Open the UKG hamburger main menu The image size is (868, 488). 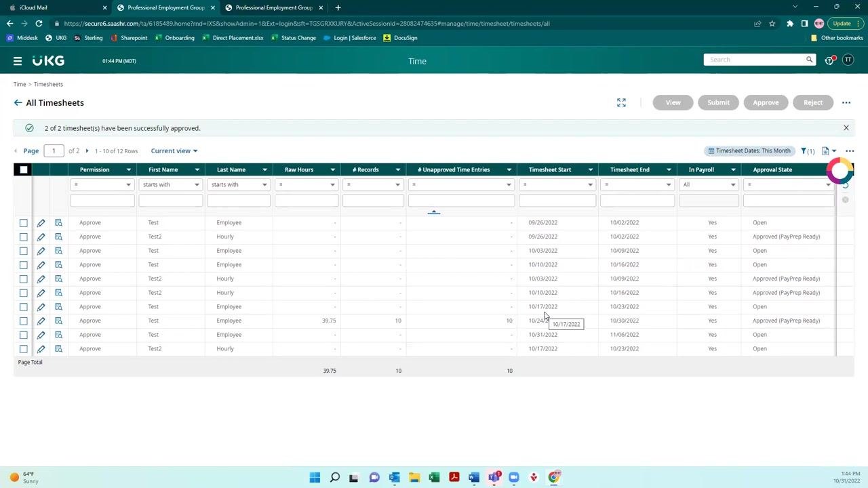click(18, 61)
